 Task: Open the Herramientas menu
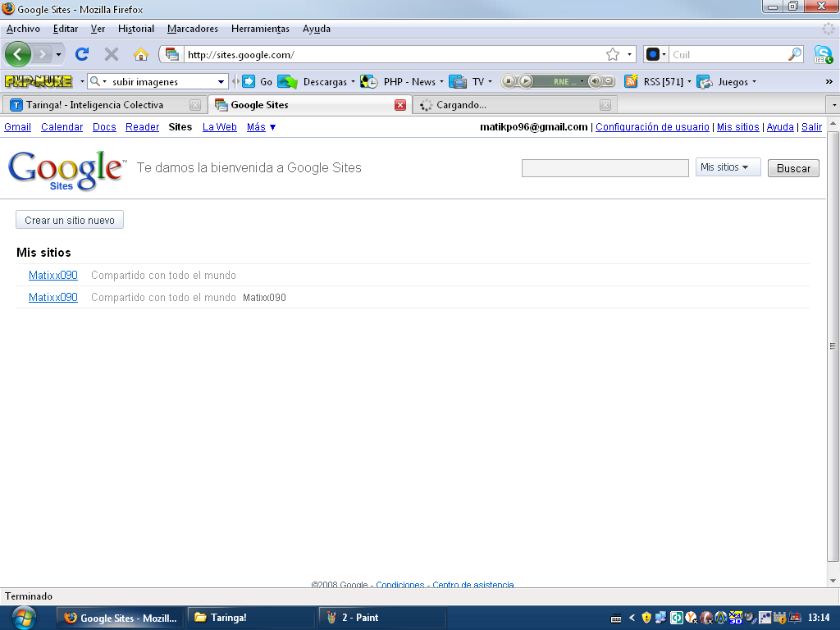(260, 29)
